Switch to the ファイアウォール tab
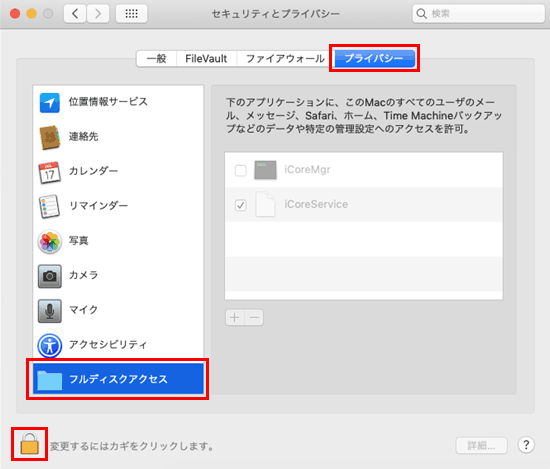This screenshot has height=469, width=550. pos(285,58)
